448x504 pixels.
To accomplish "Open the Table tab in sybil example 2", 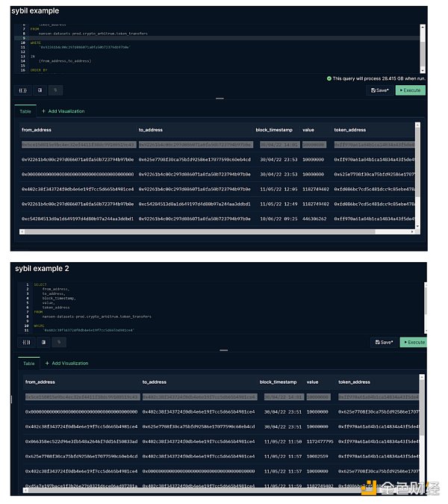I will click(30, 363).
